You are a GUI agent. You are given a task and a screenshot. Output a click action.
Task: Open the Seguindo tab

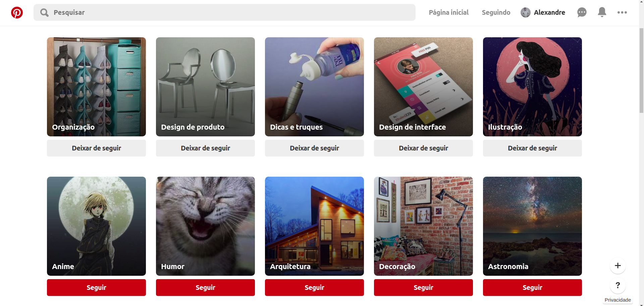point(496,12)
